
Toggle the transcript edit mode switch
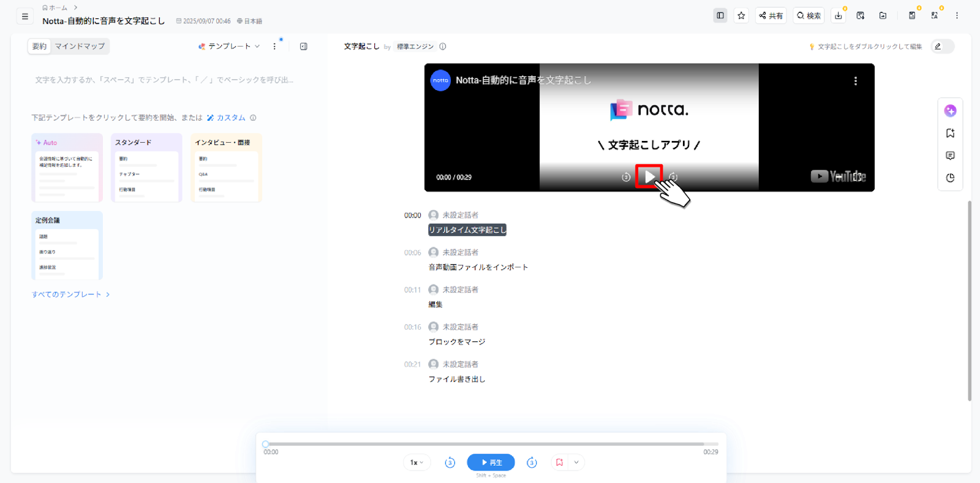pos(943,46)
